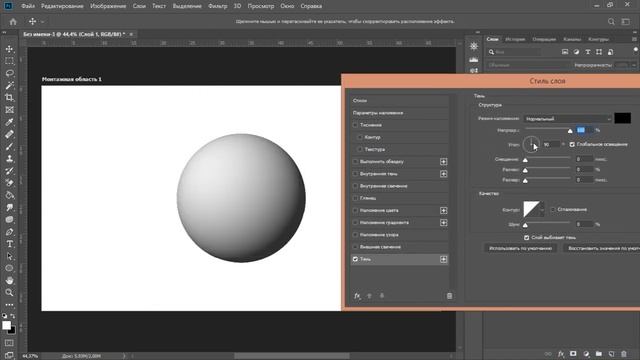This screenshot has width=640, height=360.
Task: Open the Окно menu
Action: point(287,6)
